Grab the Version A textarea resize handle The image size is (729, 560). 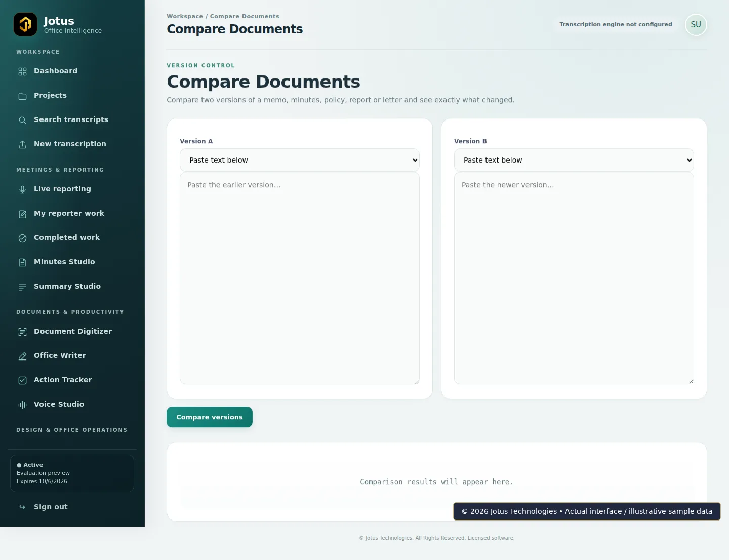tap(417, 381)
